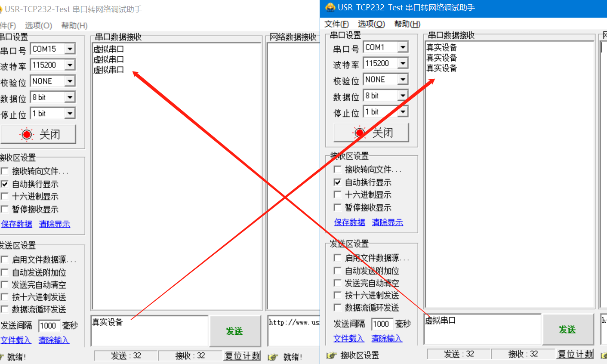
Task: Enable 十六进制显示 in COM1 window
Action: click(337, 195)
